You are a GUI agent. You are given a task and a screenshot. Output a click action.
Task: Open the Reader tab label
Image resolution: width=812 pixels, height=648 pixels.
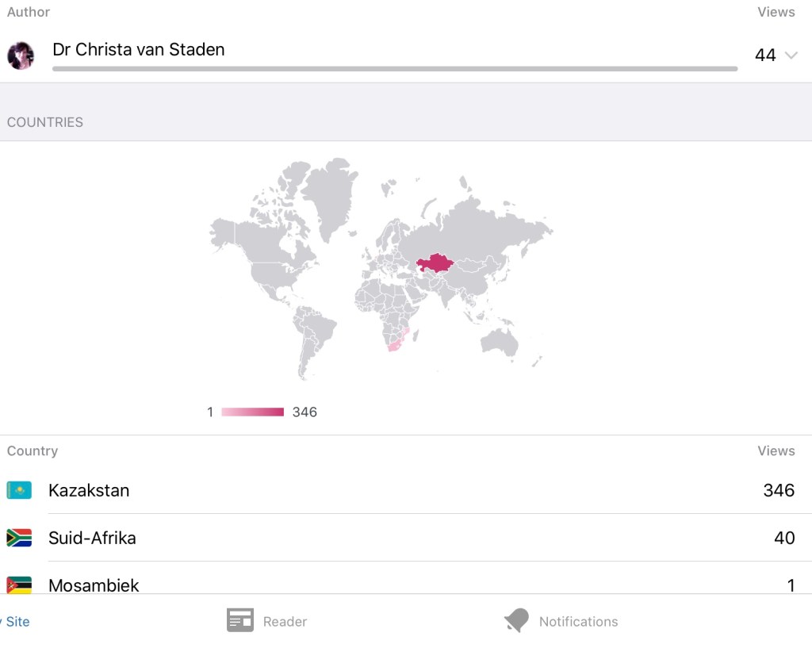pyautogui.click(x=285, y=622)
